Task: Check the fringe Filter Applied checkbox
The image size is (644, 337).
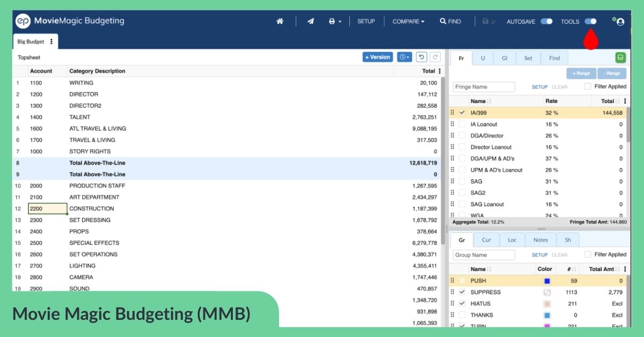Action: (588, 86)
